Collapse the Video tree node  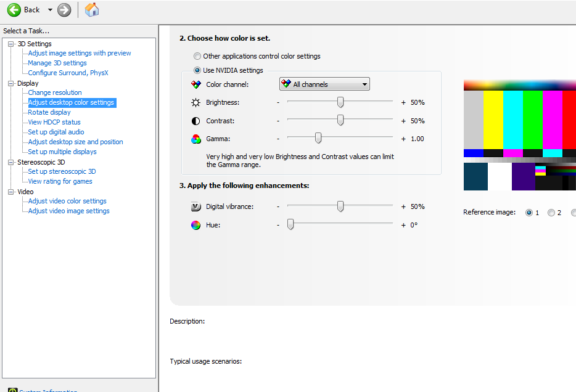10,192
